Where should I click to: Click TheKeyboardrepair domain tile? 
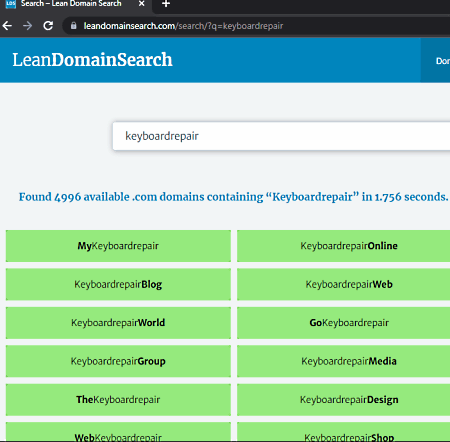pyautogui.click(x=118, y=400)
